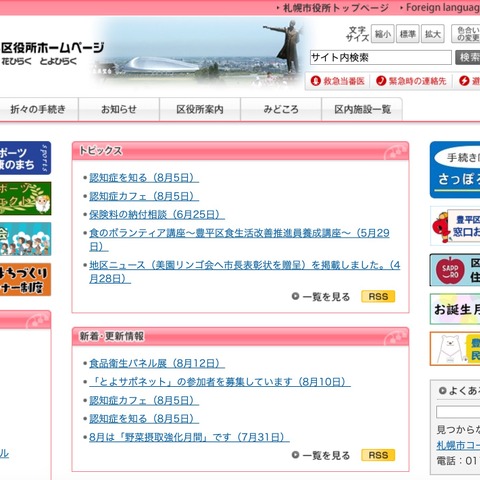This screenshot has height=480, width=480.
Task: Focus the サイト内検索 search field
Action: [381, 57]
